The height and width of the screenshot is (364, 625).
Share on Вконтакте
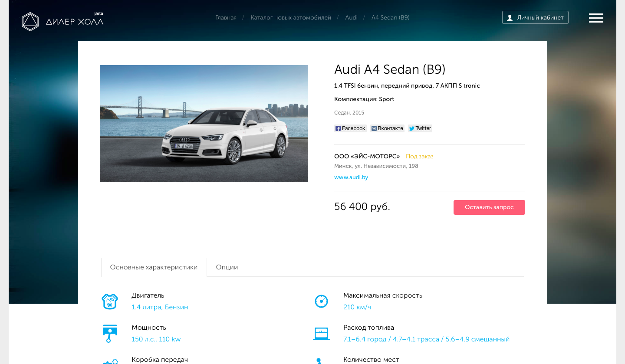387,128
